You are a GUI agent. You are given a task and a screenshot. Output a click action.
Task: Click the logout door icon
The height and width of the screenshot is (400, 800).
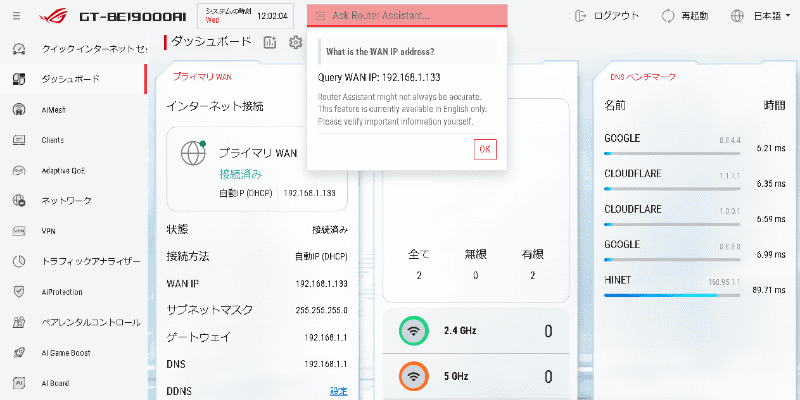click(x=581, y=16)
